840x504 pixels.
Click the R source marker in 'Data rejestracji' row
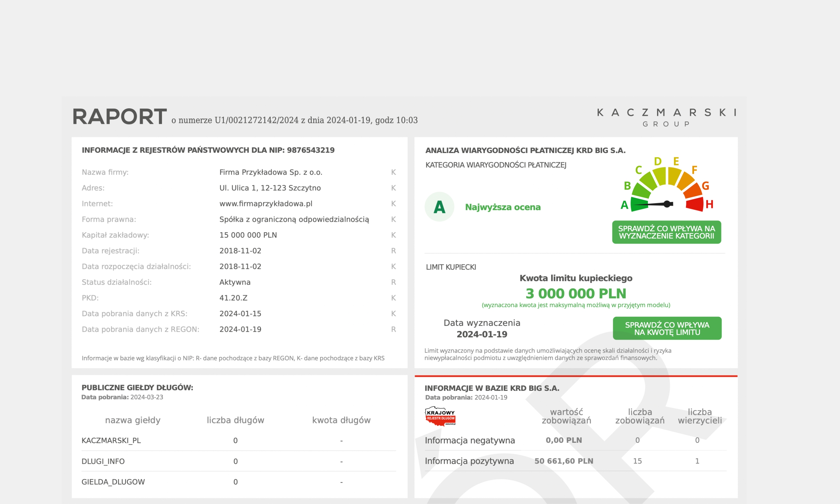[394, 250]
